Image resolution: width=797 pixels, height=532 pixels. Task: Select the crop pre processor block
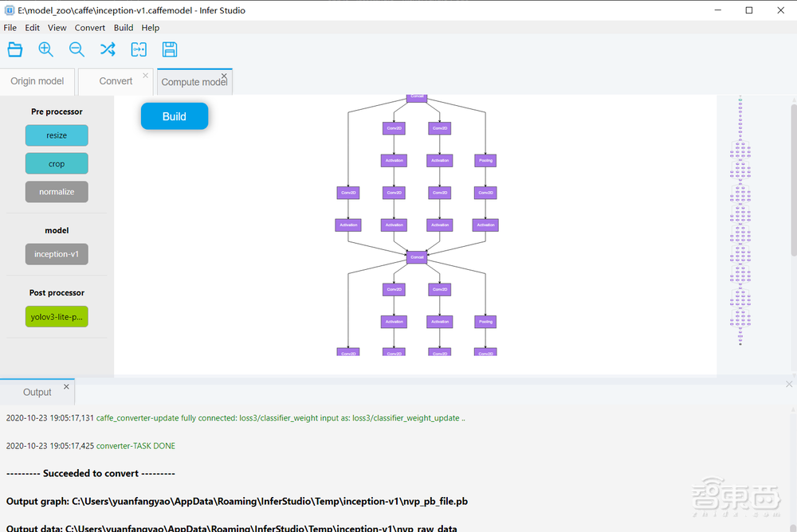57,164
